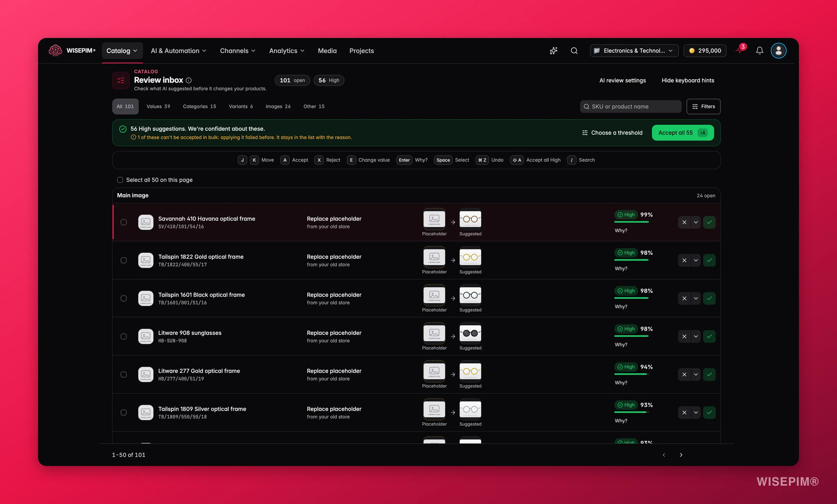The width and height of the screenshot is (837, 504).
Task: Click Choose a threshold
Action: coord(612,133)
